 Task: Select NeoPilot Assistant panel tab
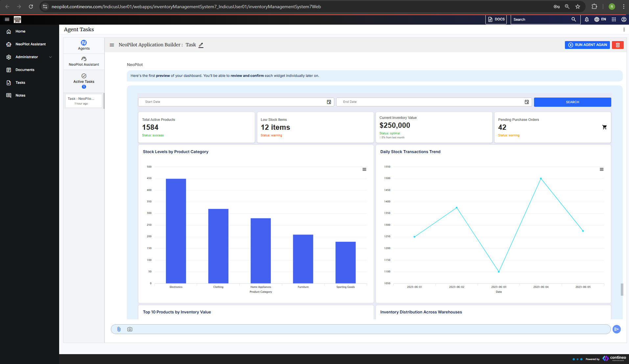84,62
